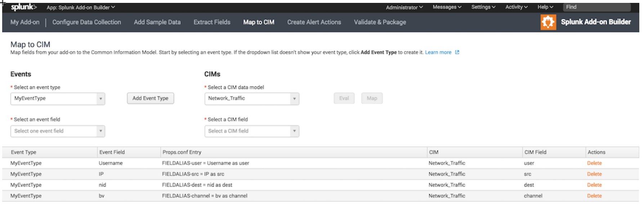This screenshot has height=206, width=644.
Task: Open the Settings menu
Action: [x=483, y=7]
